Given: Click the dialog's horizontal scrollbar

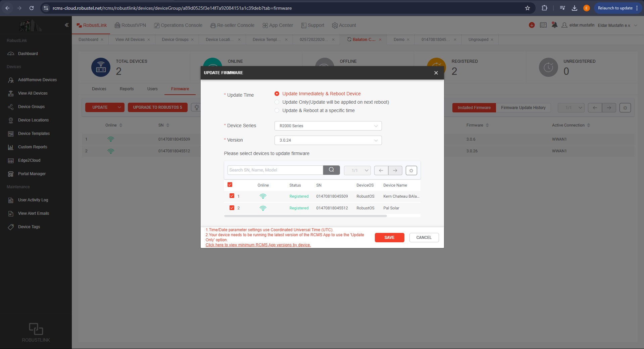Looking at the screenshot, I should (x=305, y=216).
